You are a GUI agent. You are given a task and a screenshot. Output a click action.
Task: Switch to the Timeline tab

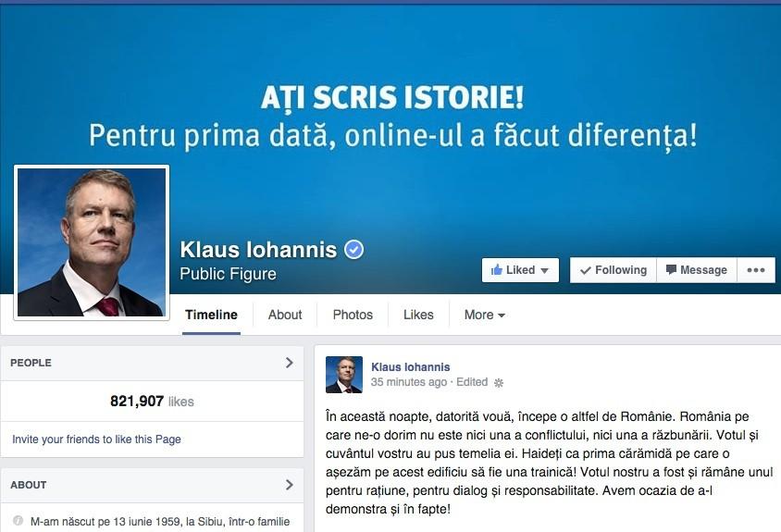click(211, 315)
